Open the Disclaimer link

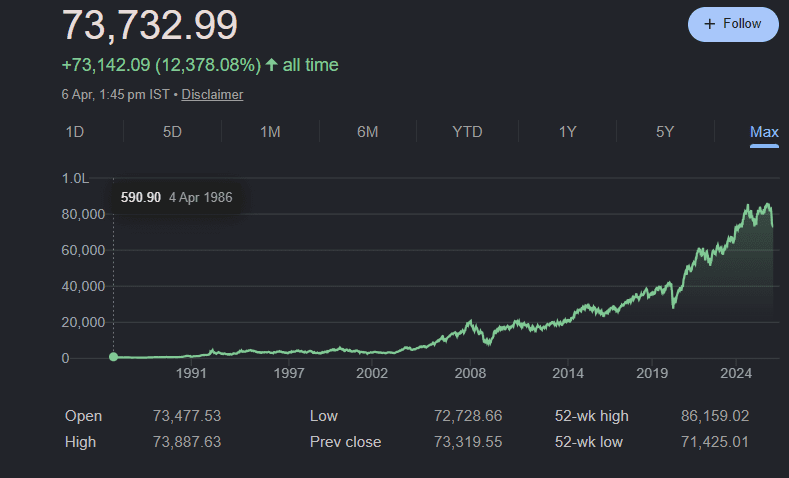[212, 94]
